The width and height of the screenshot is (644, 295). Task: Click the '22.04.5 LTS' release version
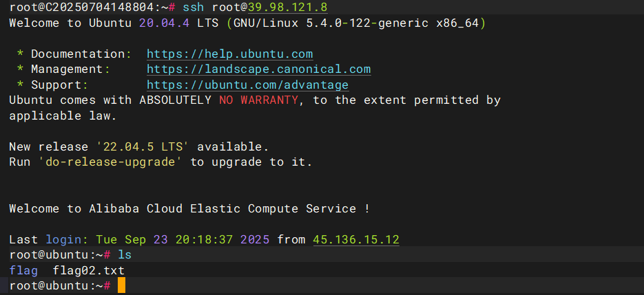(x=146, y=146)
